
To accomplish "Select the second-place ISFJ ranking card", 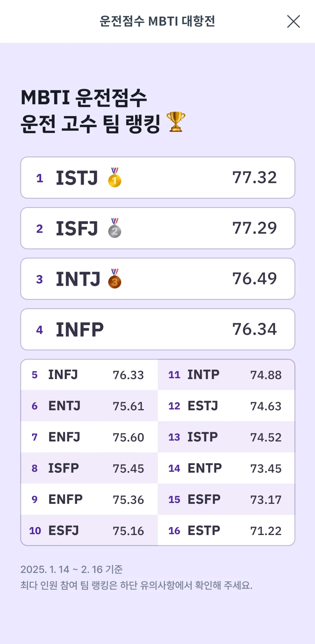I will (x=157, y=228).
